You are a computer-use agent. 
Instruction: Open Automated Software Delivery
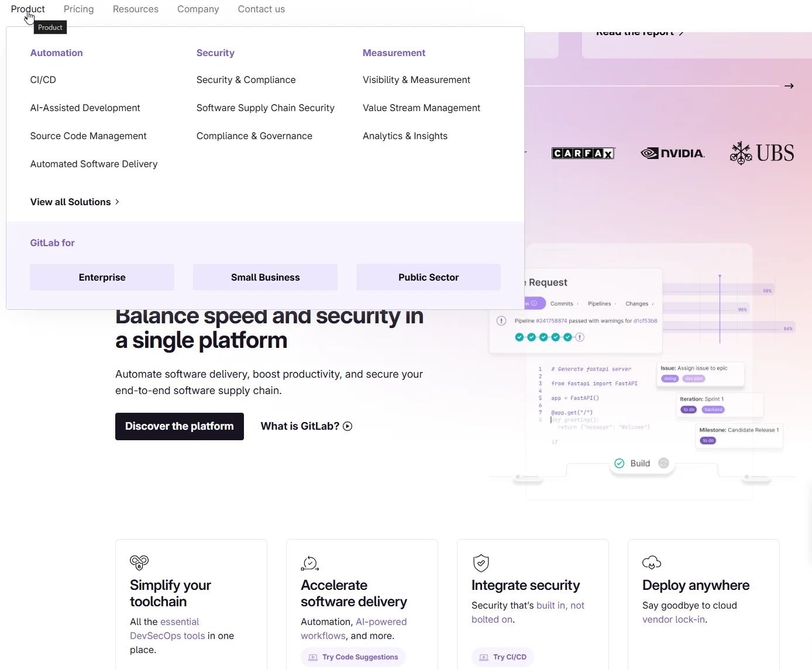pos(94,164)
